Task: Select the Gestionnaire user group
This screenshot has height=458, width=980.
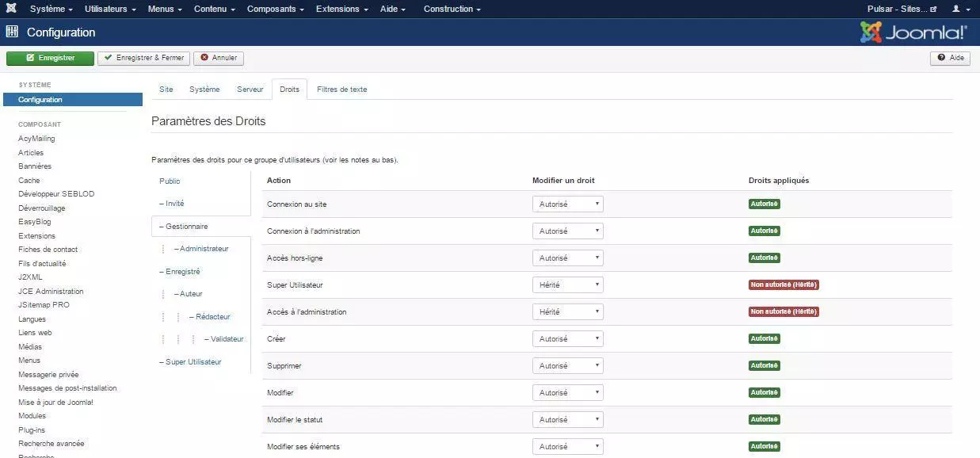Action: pyautogui.click(x=201, y=227)
